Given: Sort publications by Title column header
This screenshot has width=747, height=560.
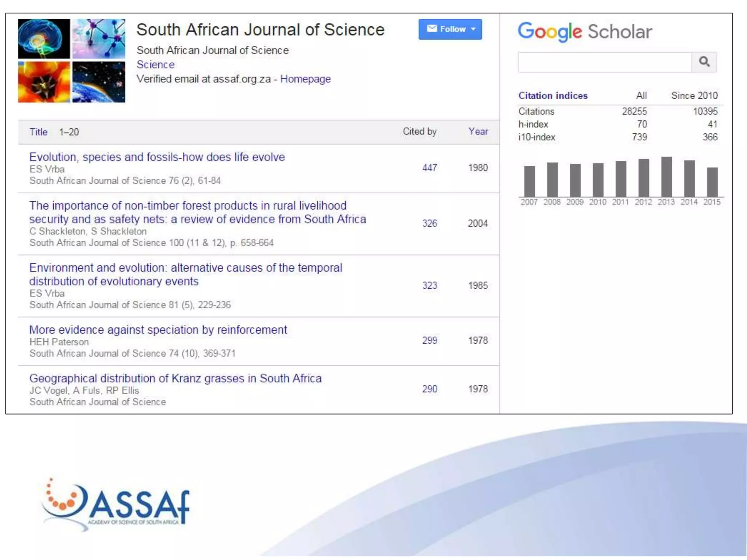Looking at the screenshot, I should [38, 132].
